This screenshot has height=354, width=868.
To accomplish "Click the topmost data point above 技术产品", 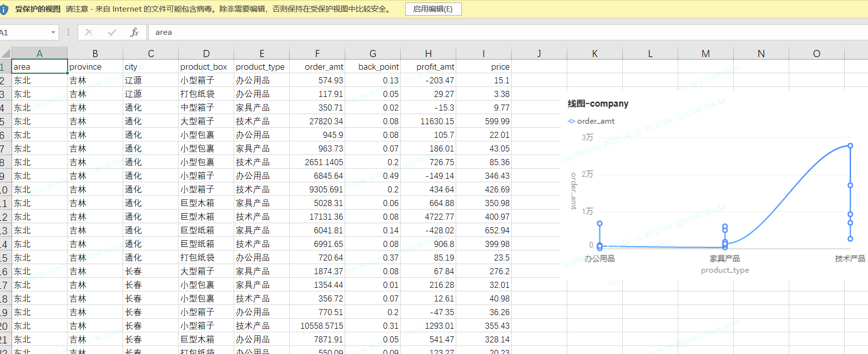I will [x=850, y=146].
